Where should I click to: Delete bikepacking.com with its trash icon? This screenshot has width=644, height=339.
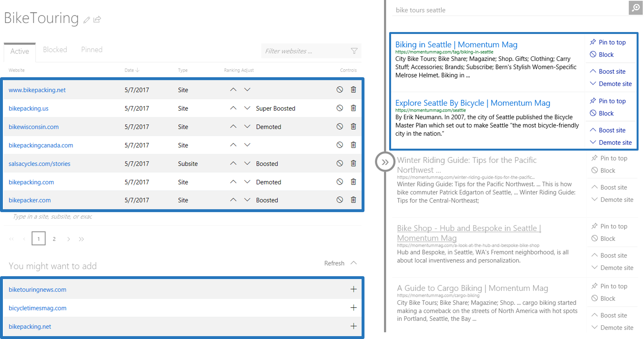[353, 182]
